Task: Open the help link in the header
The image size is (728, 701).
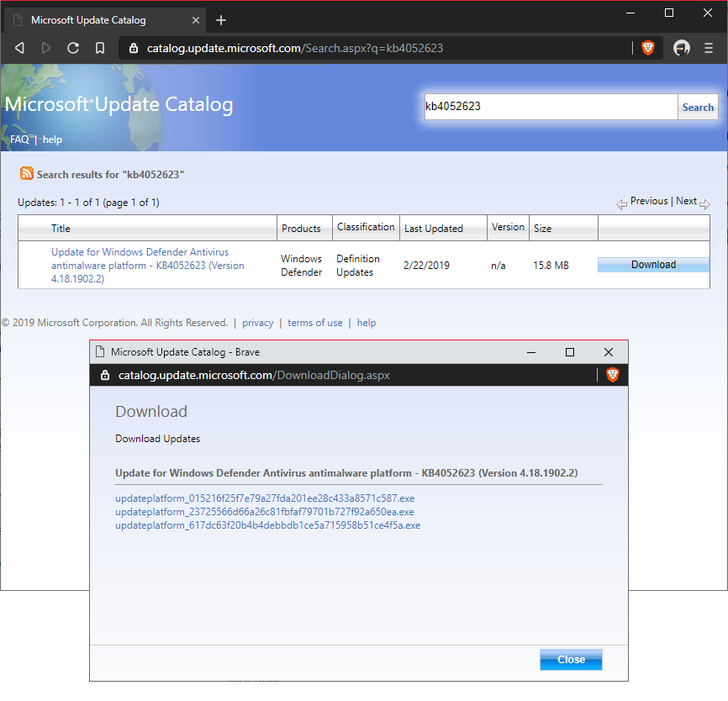Action: click(x=52, y=140)
